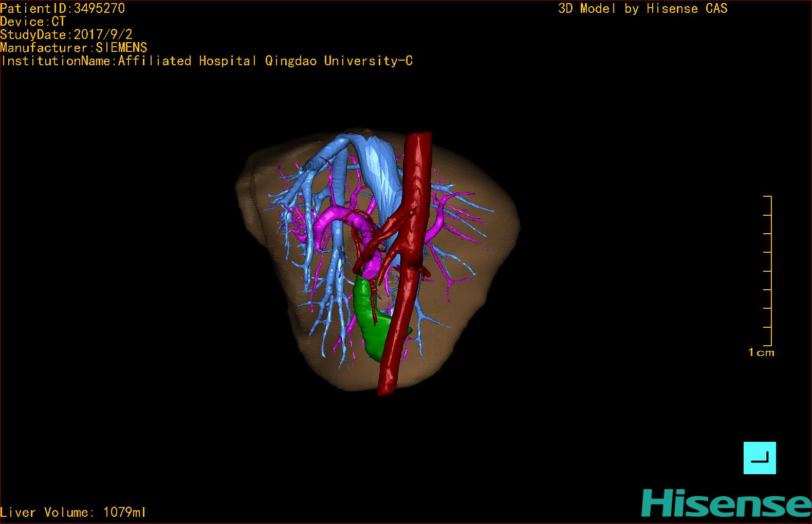812x524 pixels.
Task: Click the Liver Volume 1079ml readout
Action: point(73,512)
